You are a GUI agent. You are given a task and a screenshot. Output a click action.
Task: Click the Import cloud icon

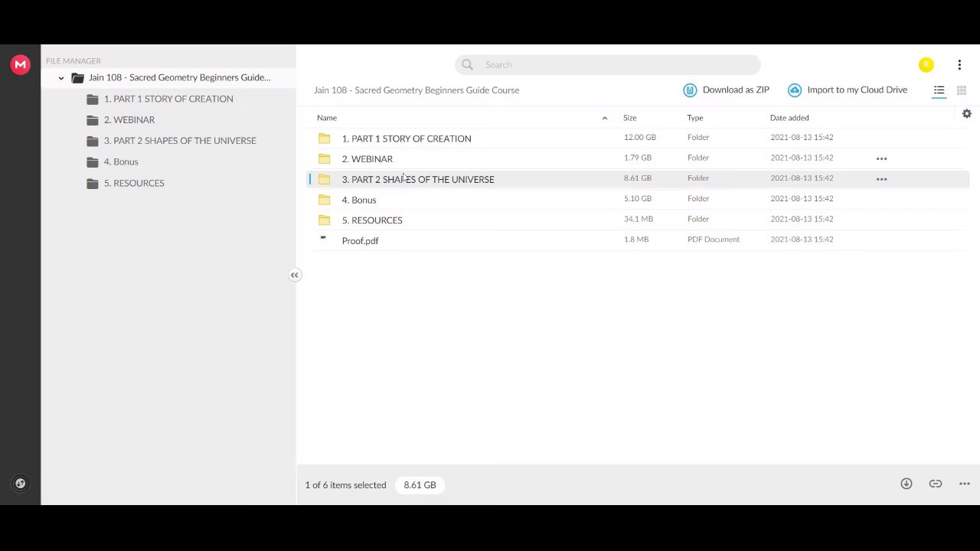tap(795, 90)
